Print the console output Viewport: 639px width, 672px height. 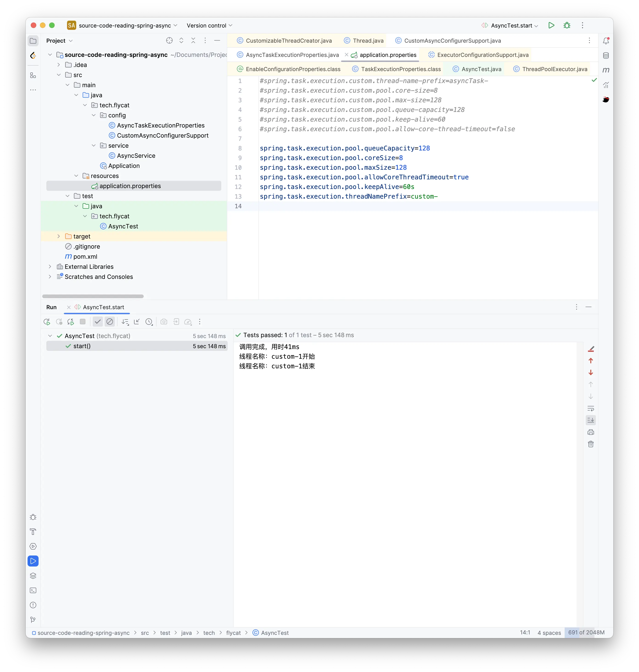(591, 432)
